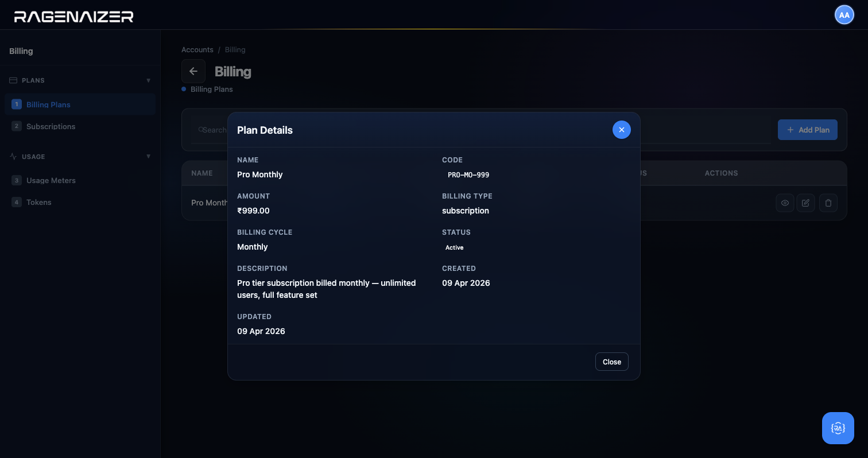
Task: Click the Add Plan button
Action: coord(808,130)
